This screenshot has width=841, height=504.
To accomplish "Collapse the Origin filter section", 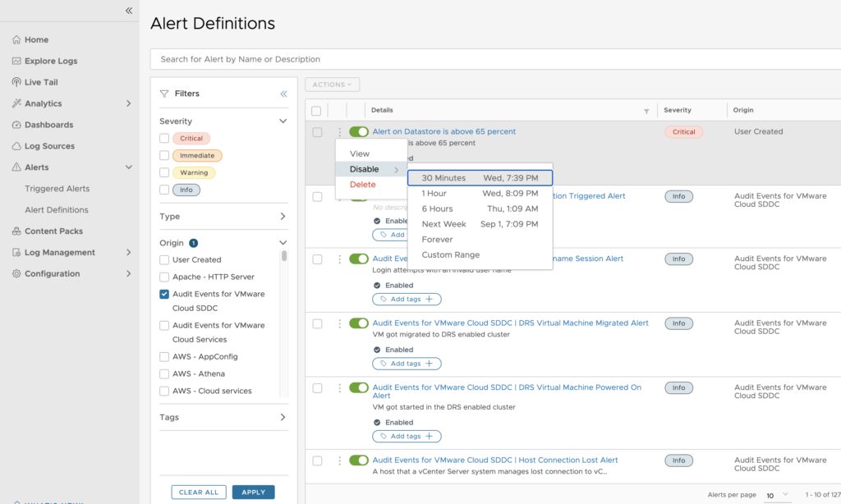I will [283, 243].
